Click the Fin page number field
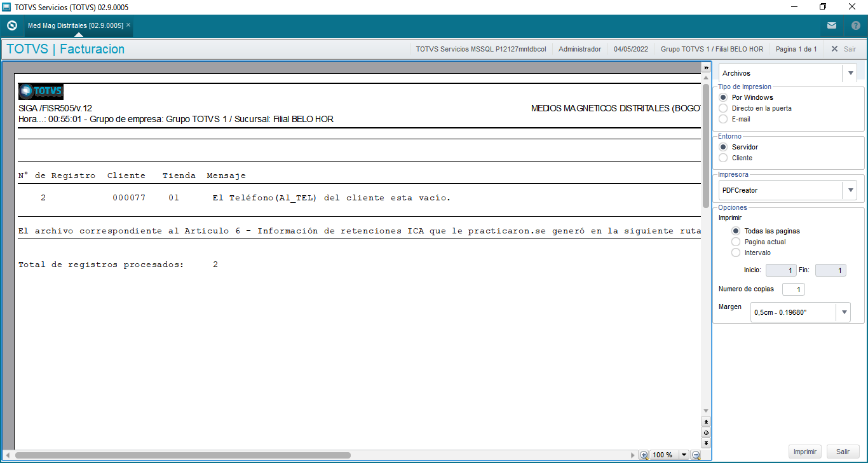The image size is (868, 463). pos(831,270)
